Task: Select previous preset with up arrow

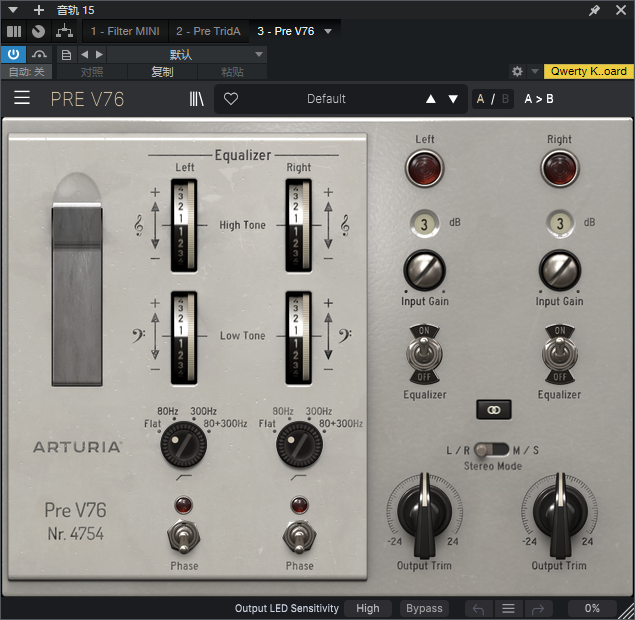Action: (x=431, y=99)
